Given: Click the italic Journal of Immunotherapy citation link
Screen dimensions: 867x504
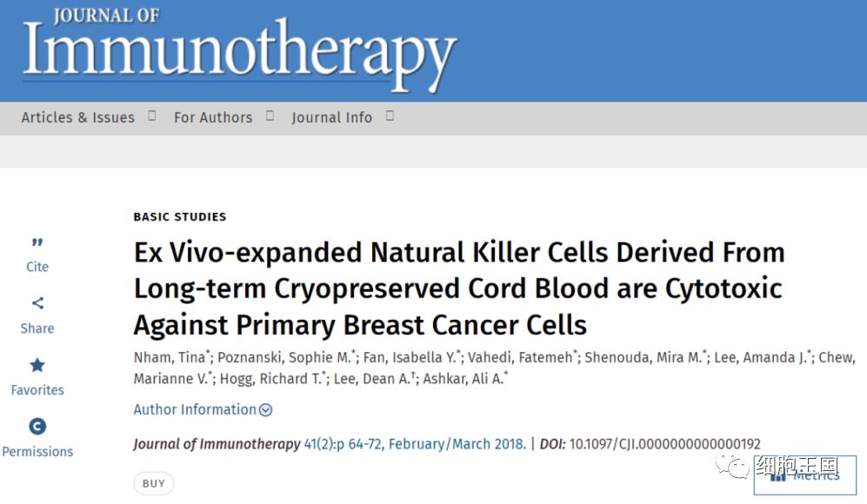Looking at the screenshot, I should coord(217,444).
